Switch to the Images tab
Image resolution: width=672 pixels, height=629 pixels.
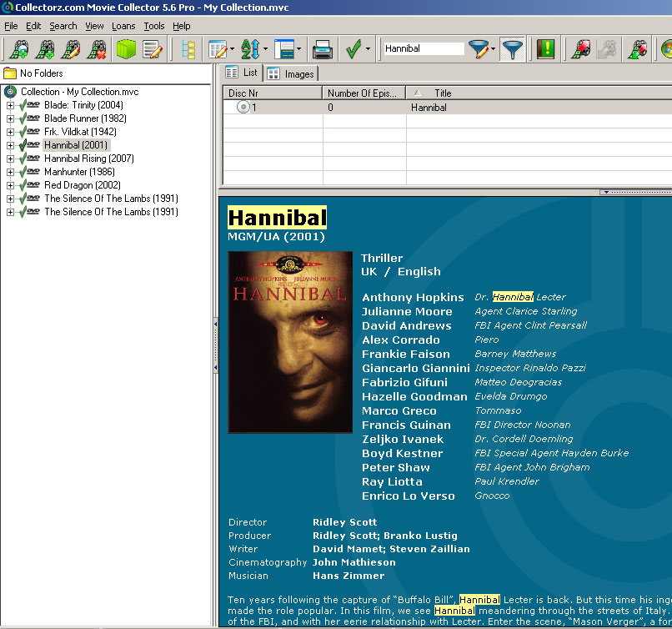(x=291, y=73)
